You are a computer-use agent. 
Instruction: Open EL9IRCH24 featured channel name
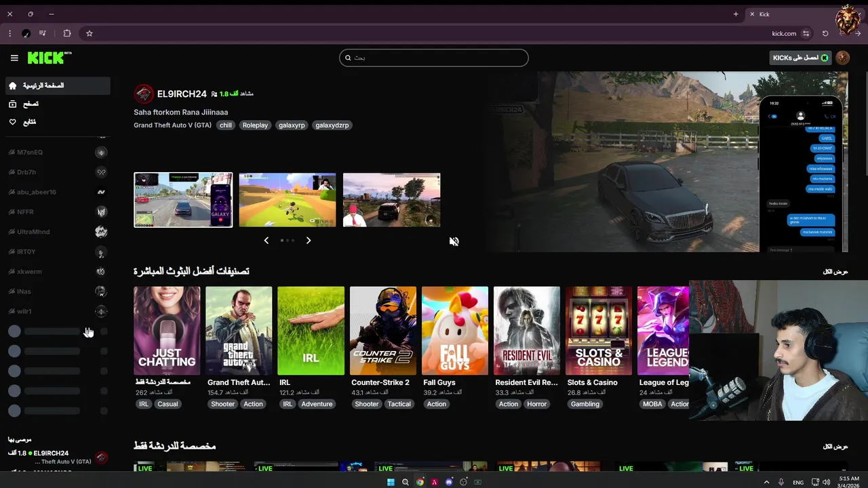(182, 94)
